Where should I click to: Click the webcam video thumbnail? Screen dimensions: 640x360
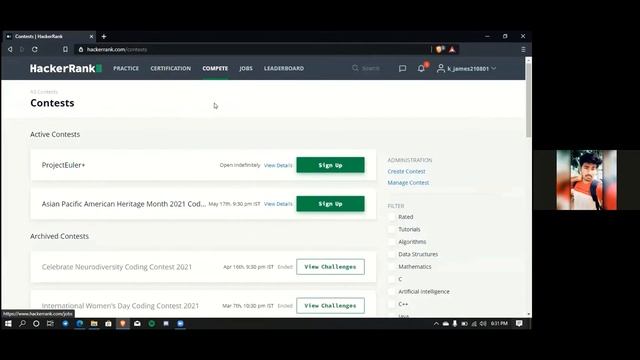(587, 180)
